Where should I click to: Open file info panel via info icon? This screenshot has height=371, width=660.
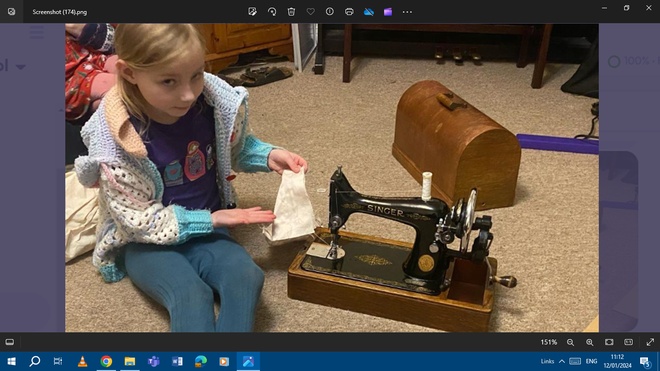tap(330, 12)
